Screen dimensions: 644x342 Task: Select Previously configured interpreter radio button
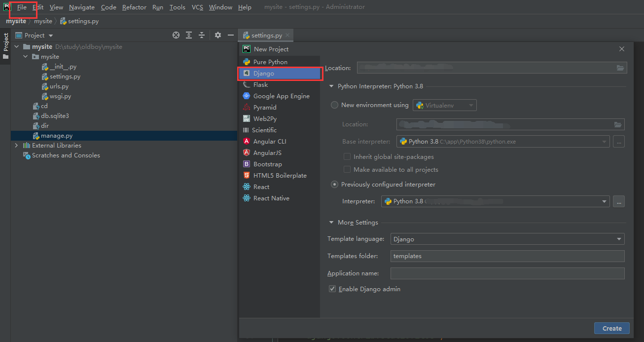click(335, 184)
